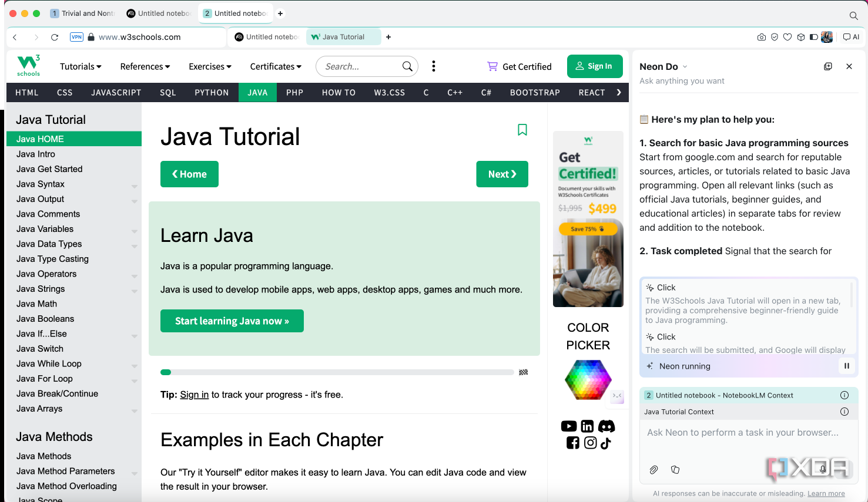Click the W3Schools logo
868x502 pixels.
(x=28, y=66)
